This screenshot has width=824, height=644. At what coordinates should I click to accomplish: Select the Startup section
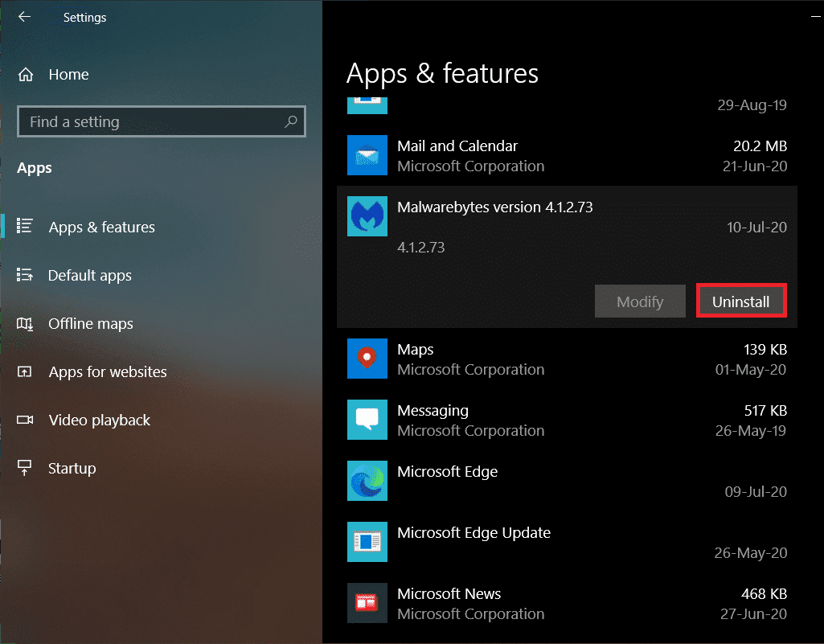[x=72, y=469]
